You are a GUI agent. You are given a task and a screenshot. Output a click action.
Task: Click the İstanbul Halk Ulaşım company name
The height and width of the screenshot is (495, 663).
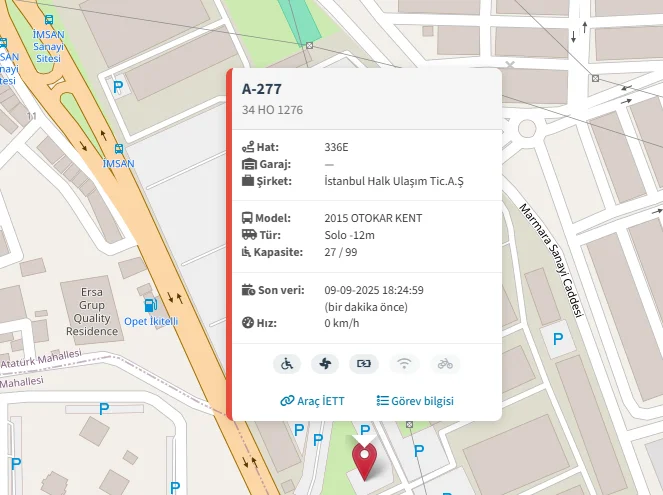tap(394, 181)
